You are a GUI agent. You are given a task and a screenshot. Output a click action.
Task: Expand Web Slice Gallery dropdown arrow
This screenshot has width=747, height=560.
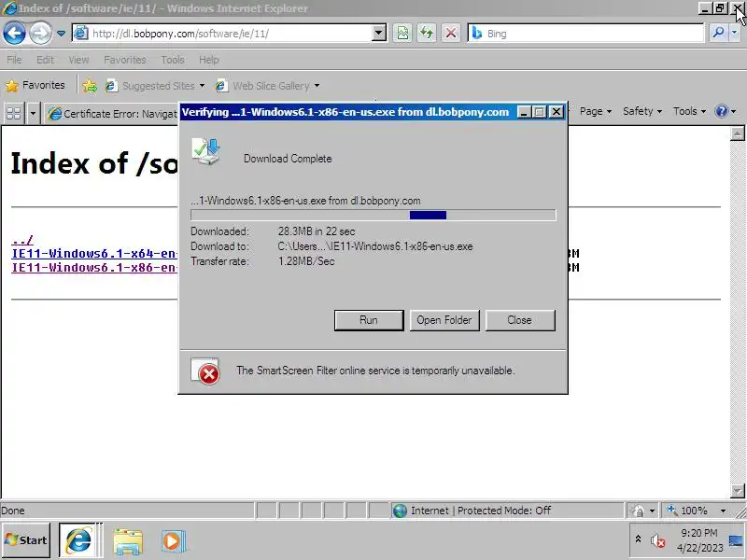(x=317, y=86)
